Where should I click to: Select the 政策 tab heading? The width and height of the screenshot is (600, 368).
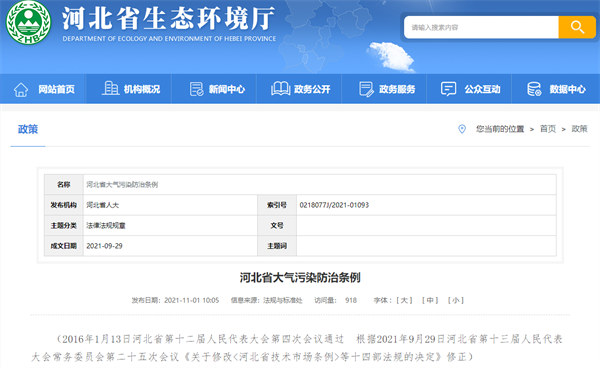[28, 129]
